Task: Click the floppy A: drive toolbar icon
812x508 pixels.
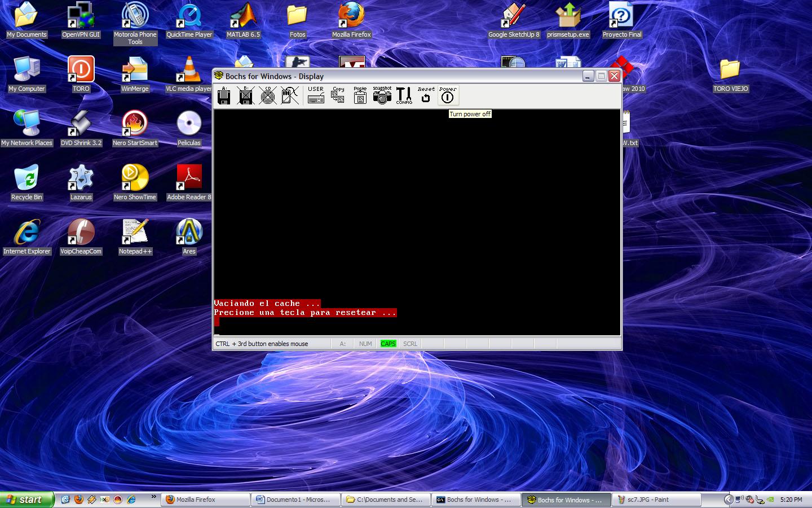Action: click(224, 95)
